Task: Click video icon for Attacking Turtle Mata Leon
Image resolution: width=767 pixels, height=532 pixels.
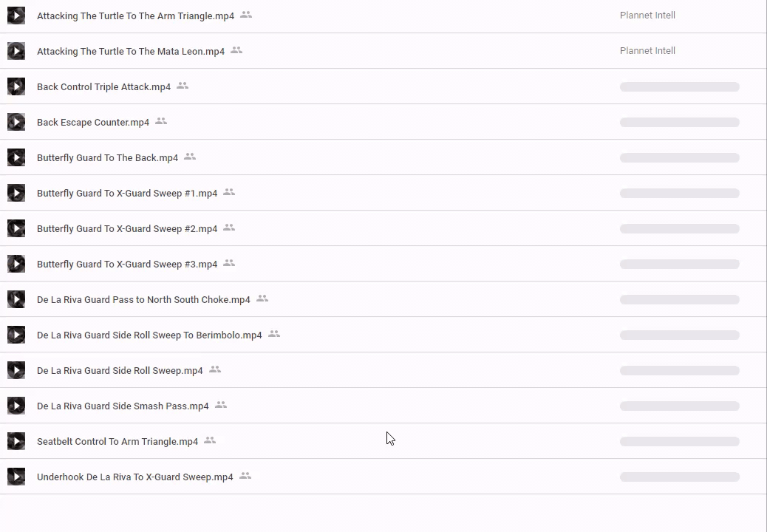Action: (16, 51)
